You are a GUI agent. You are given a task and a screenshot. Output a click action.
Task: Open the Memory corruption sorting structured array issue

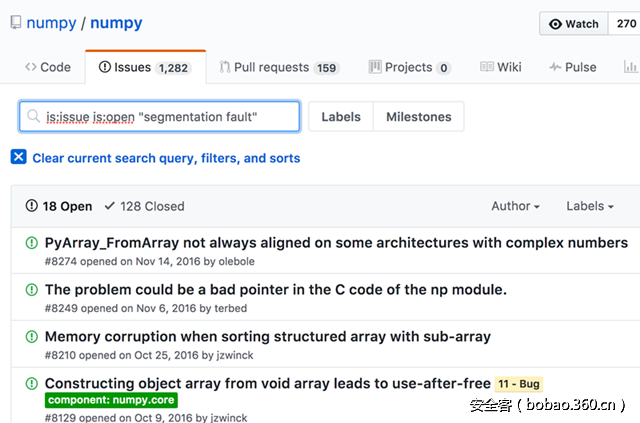[267, 337]
